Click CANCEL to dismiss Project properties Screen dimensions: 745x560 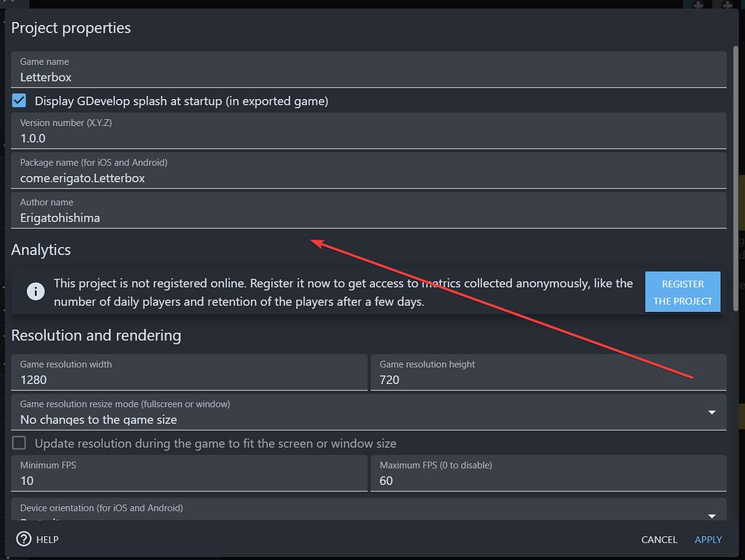[658, 539]
